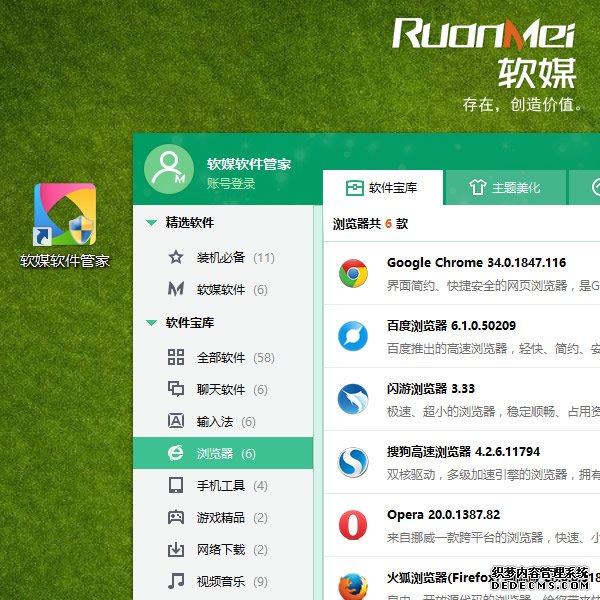
Task: Select 手机工具 (4) category
Action: pyautogui.click(x=223, y=486)
